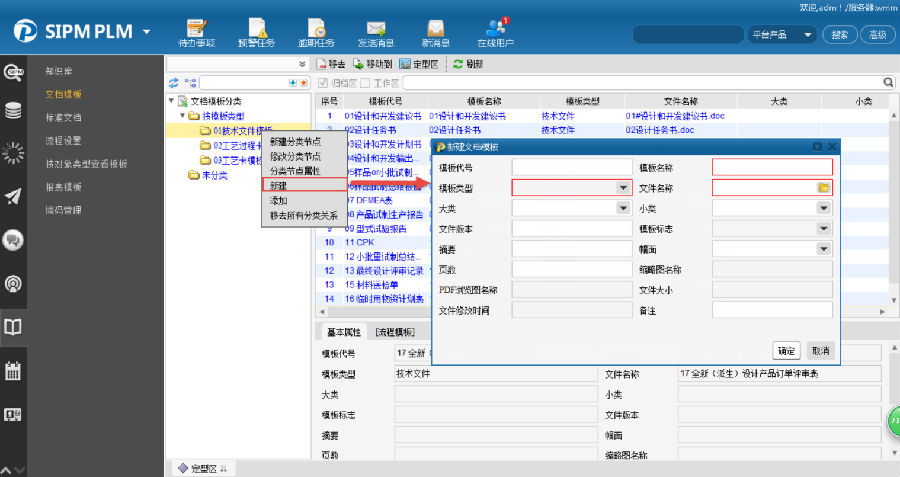
Task: Switch to the 流程模板 tab
Action: point(394,332)
